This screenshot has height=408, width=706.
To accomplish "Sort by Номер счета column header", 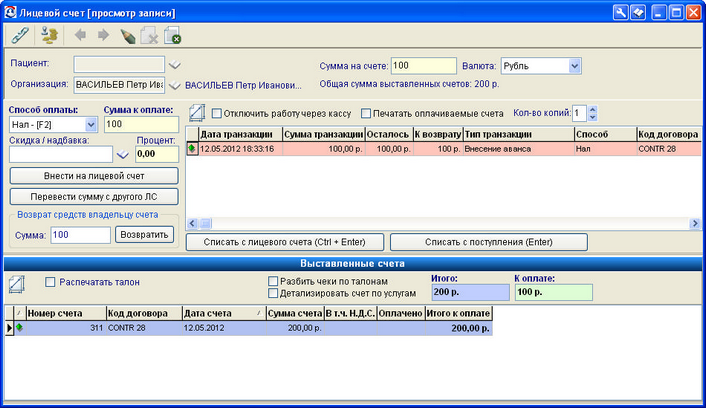I will pyautogui.click(x=66, y=313).
